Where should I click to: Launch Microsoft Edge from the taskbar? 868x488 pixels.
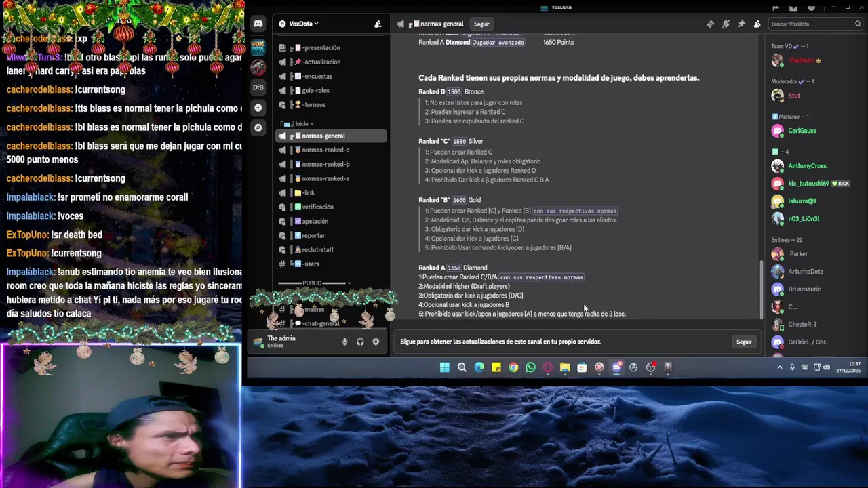coord(479,367)
